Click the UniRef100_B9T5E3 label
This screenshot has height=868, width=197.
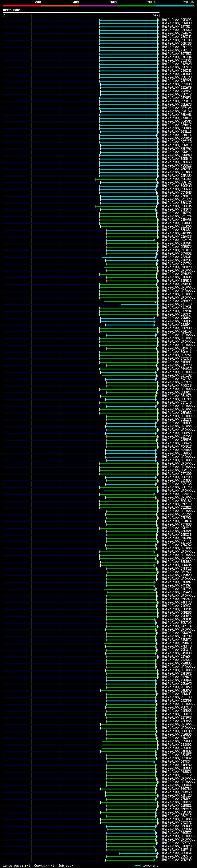(x=176, y=54)
